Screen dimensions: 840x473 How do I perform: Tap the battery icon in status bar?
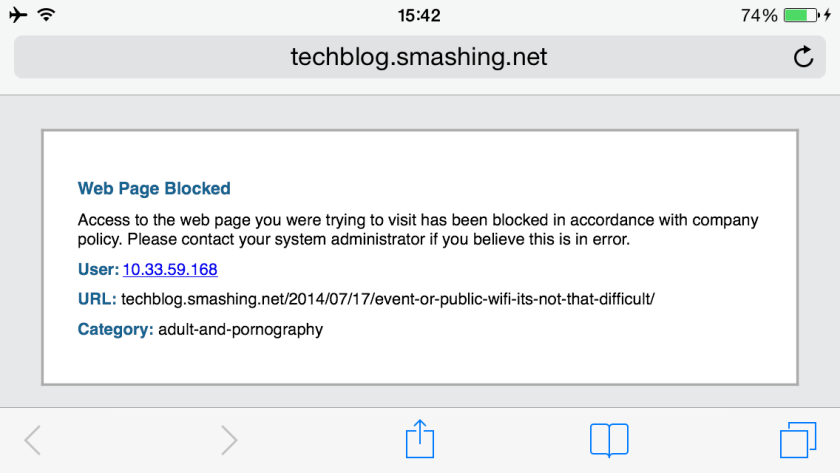pyautogui.click(x=802, y=15)
